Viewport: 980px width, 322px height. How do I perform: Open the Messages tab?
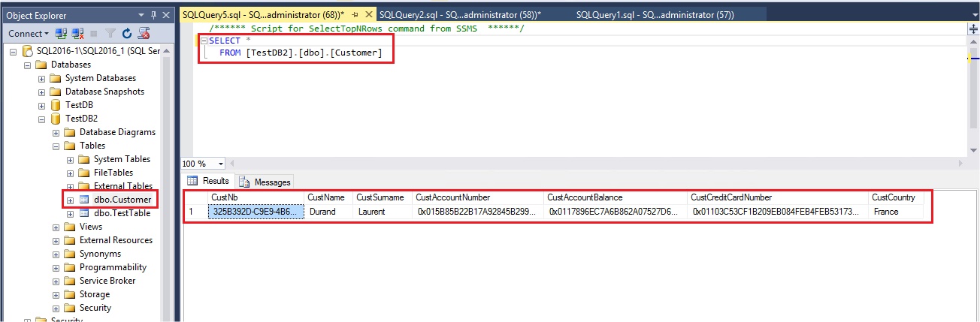point(265,182)
